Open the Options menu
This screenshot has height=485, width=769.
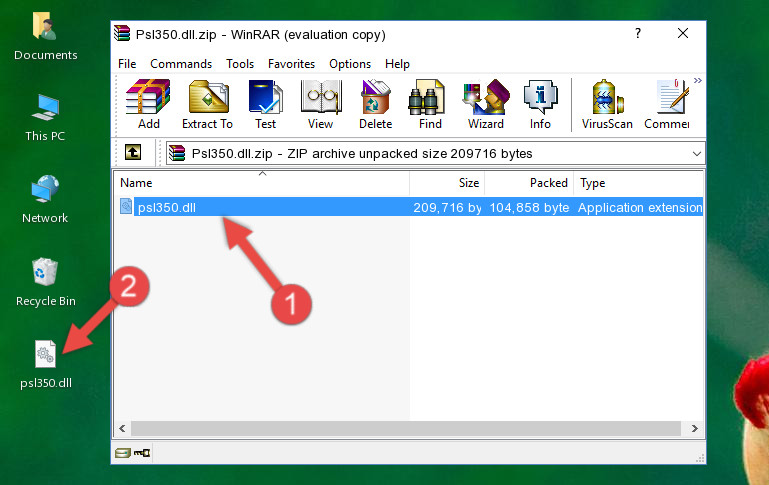(x=350, y=64)
